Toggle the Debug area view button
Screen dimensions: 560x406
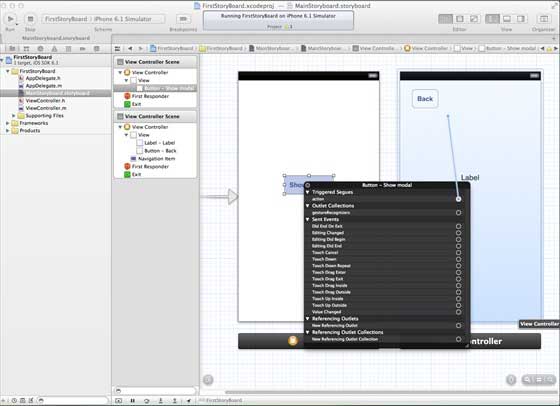[506, 19]
